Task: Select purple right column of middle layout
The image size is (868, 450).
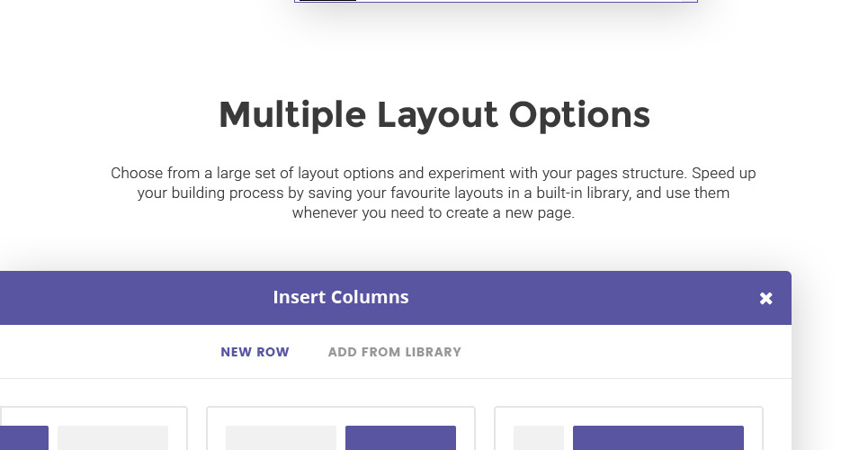Action: point(400,438)
